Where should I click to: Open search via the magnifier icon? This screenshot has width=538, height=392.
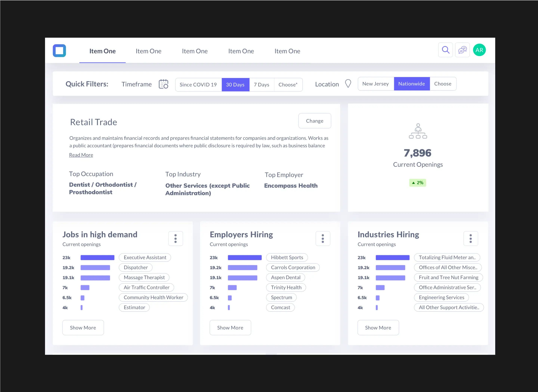[x=446, y=50]
